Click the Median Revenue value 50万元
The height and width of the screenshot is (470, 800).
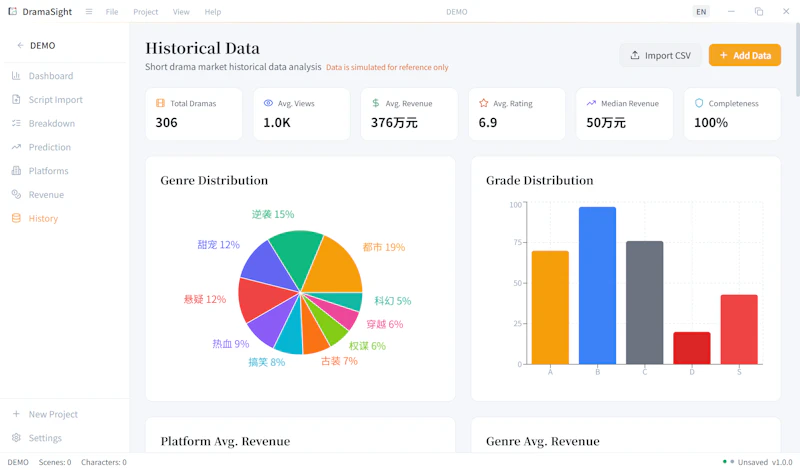[606, 122]
